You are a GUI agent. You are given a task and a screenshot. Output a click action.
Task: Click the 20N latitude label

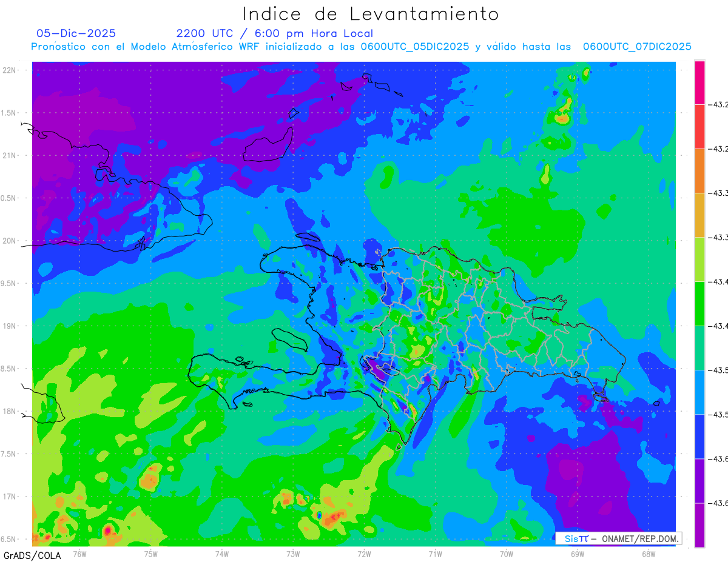pyautogui.click(x=10, y=241)
